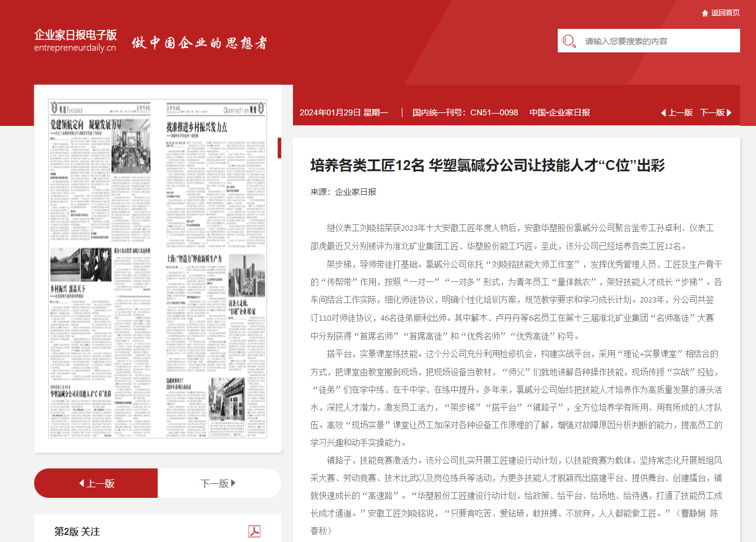This screenshot has width=756, height=542.
Task: Click the magnifier search icon
Action: pyautogui.click(x=569, y=41)
